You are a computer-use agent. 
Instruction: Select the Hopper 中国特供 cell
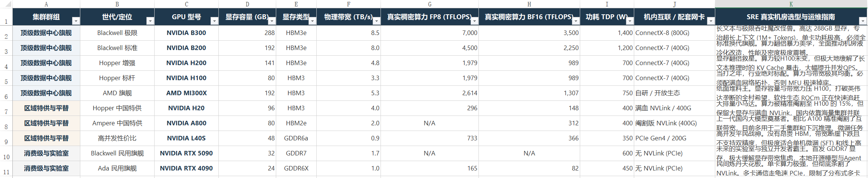tap(117, 108)
